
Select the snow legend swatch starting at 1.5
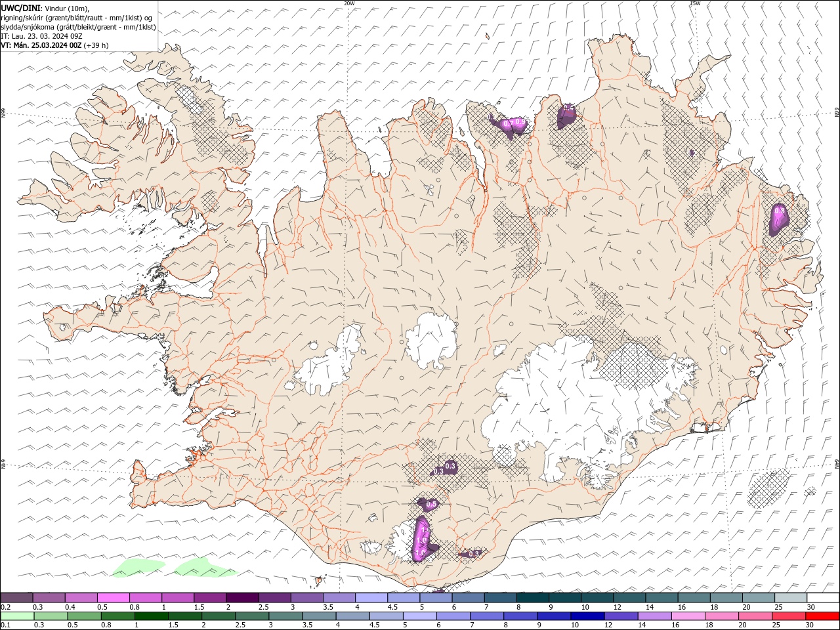209,598
